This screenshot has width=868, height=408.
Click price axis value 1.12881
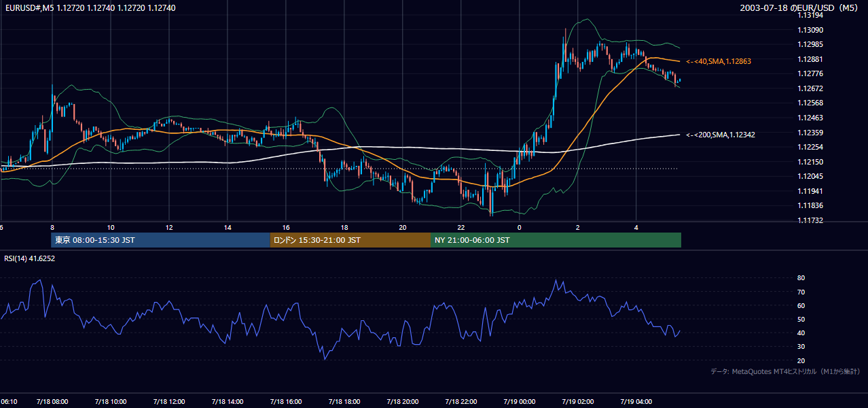[x=810, y=59]
